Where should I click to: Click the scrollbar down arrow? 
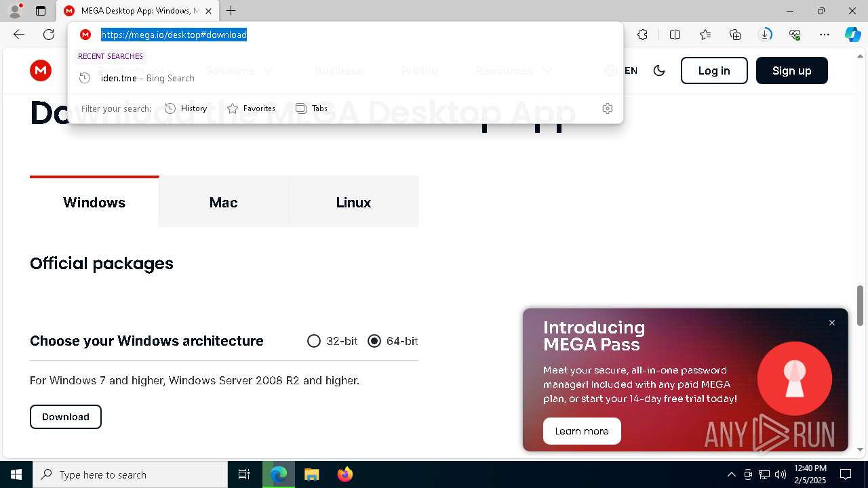pyautogui.click(x=860, y=449)
